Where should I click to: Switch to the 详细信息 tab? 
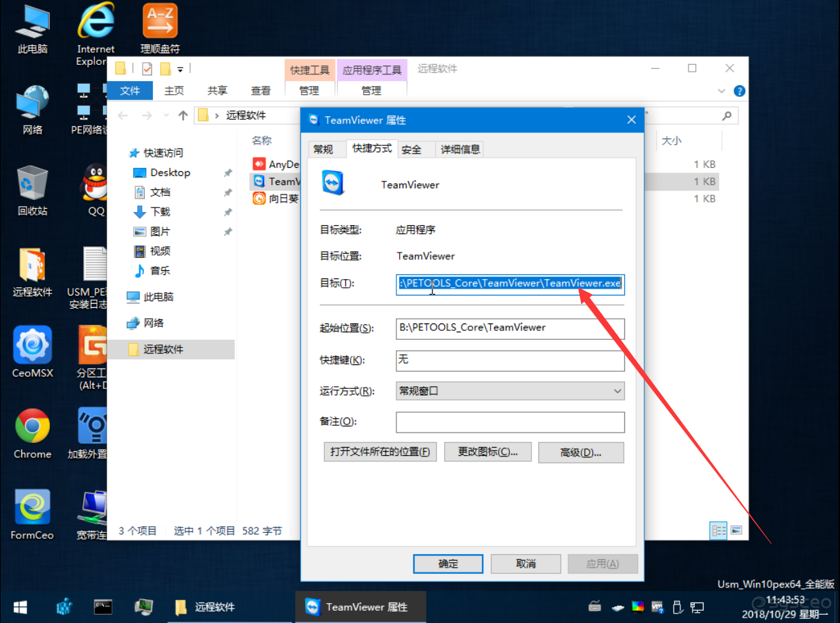click(x=461, y=149)
